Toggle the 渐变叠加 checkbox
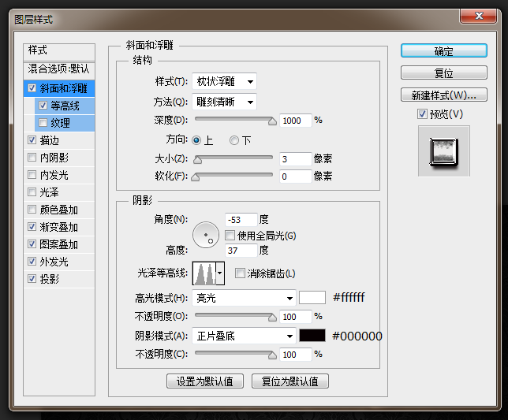 32,227
